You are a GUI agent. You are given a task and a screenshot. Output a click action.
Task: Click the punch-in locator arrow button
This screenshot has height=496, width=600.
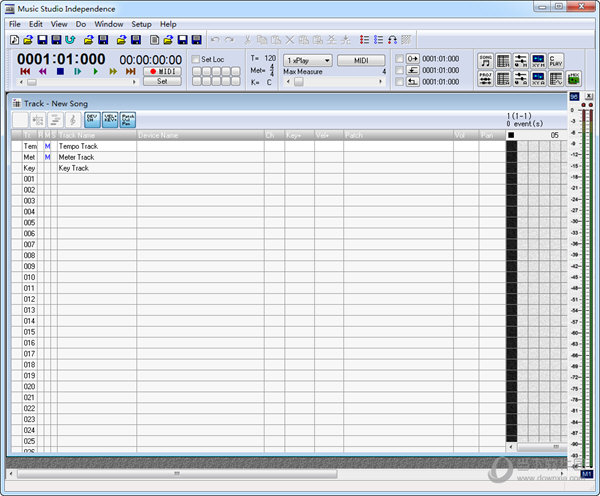pyautogui.click(x=412, y=59)
